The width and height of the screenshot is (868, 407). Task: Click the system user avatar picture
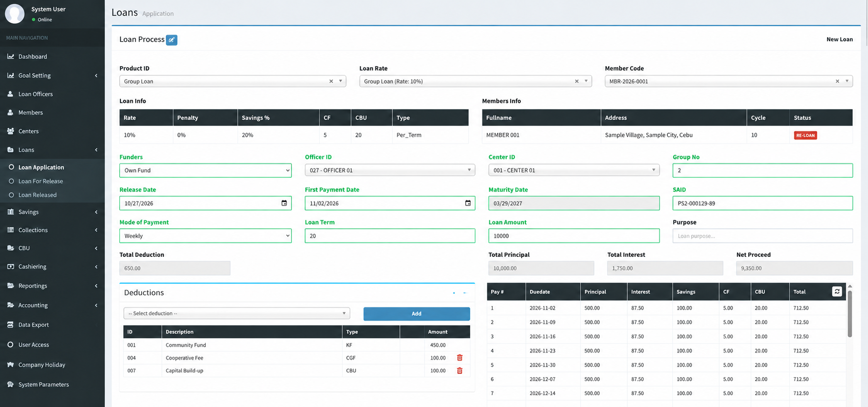15,14
